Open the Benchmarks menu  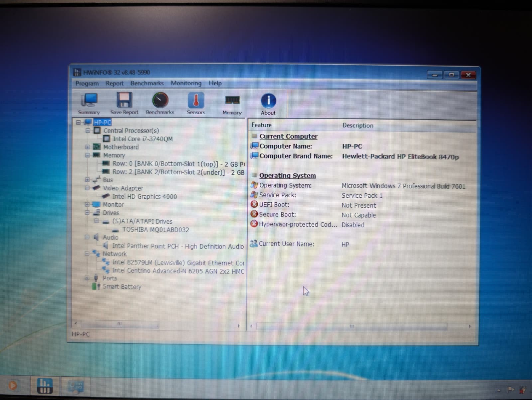tap(147, 83)
